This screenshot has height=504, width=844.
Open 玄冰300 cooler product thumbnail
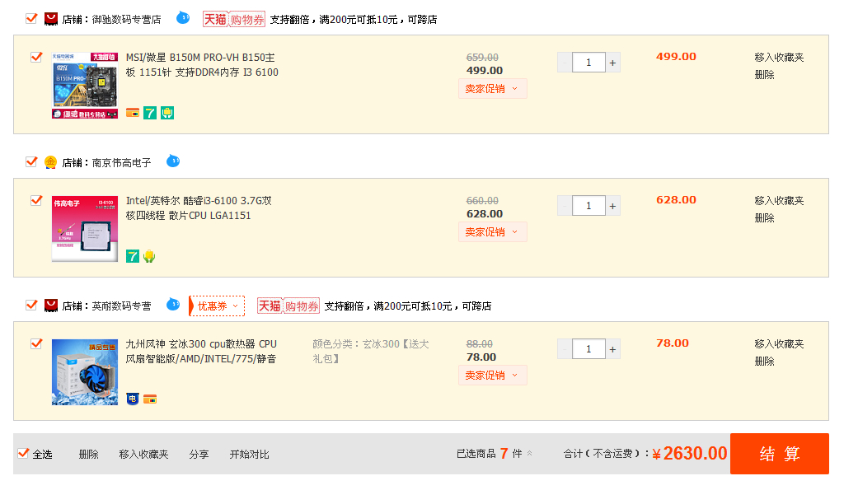(x=85, y=371)
